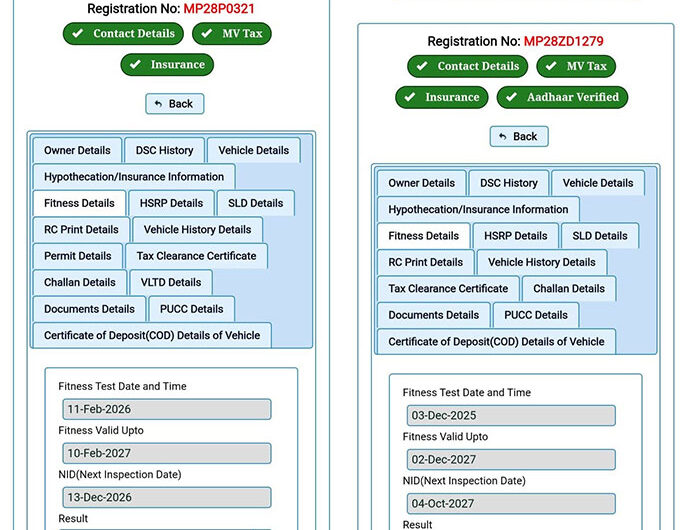Open the Permit Details tab

[x=77, y=256]
